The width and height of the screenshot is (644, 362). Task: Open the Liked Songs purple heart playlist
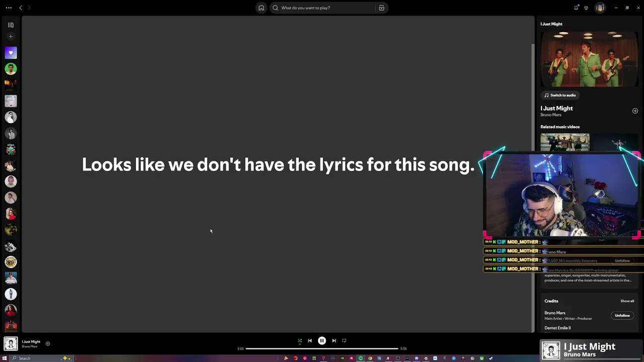pos(11,52)
